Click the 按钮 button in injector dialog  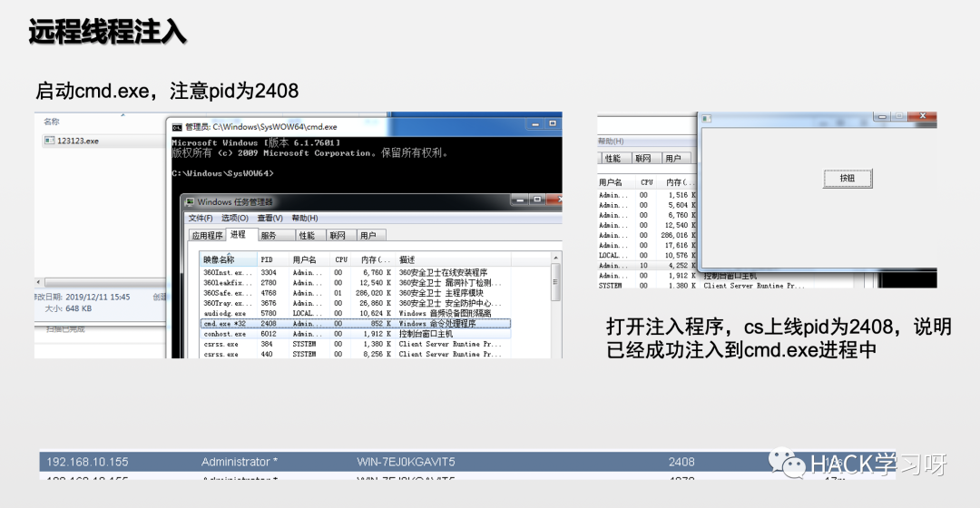click(847, 178)
